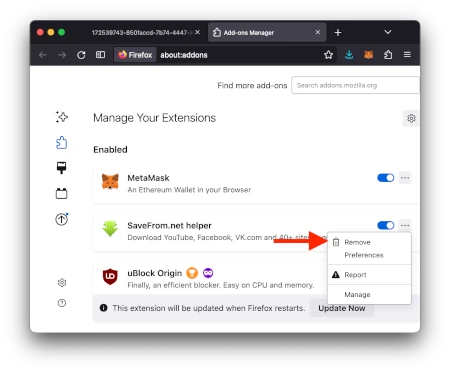Click the MetaMask fox extension logo
Viewport: 450px width, 372px height.
(x=110, y=182)
